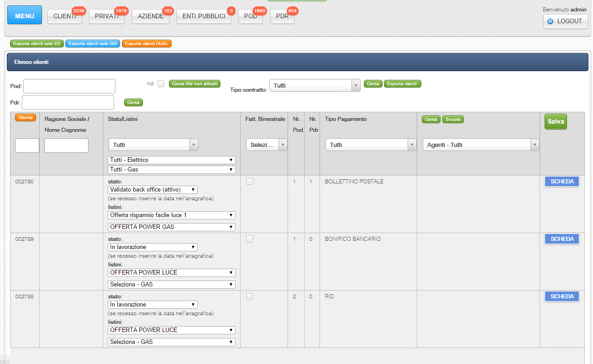Open the Stato/Listini Tutti dropdown
Screen dimensions: 593x364
[153, 145]
